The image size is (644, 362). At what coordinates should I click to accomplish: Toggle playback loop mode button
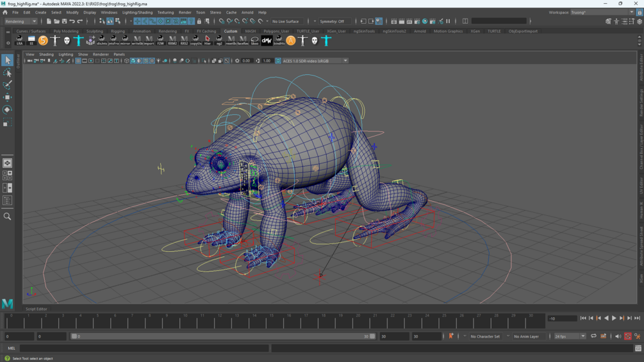tap(593, 336)
